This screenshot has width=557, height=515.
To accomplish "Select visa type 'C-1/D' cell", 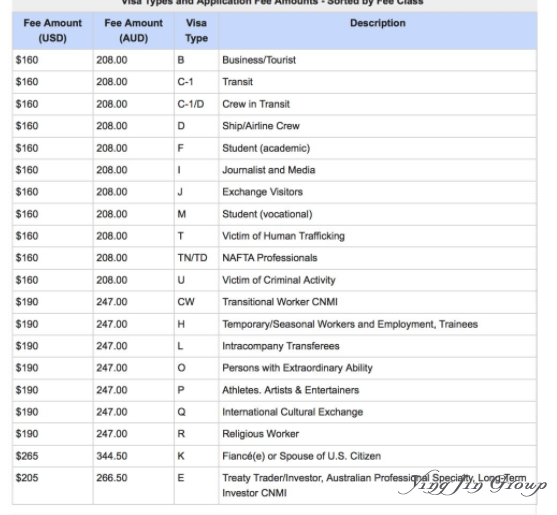I will click(x=196, y=104).
